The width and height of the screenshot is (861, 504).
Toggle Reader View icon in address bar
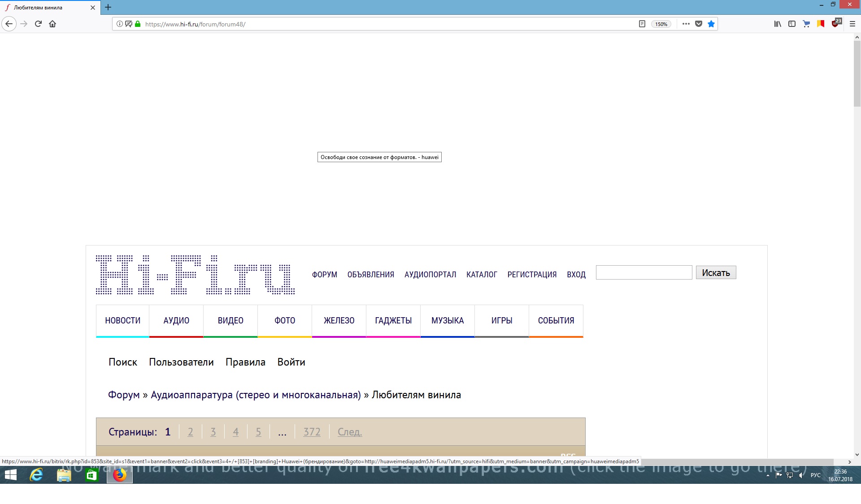[642, 24]
